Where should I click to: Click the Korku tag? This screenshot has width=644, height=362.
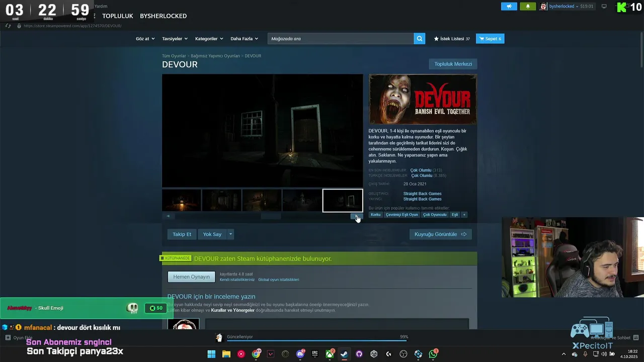(x=376, y=215)
